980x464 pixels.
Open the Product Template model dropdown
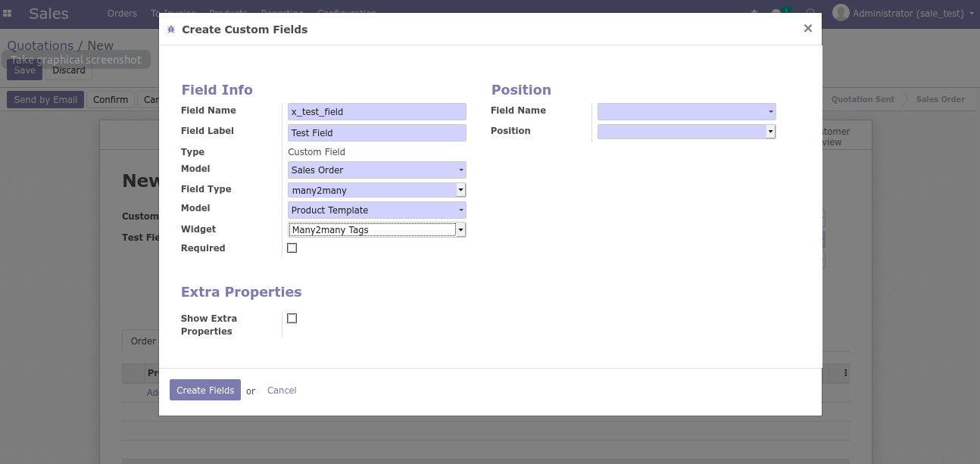(376, 210)
